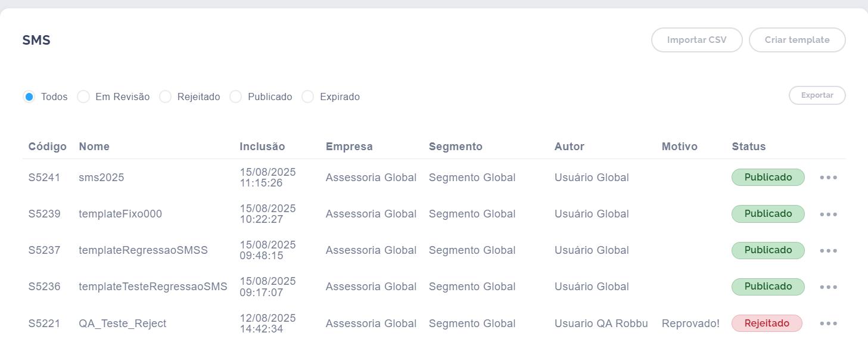868x345 pixels.
Task: Open the three-dot menu for sms2025
Action: (828, 178)
